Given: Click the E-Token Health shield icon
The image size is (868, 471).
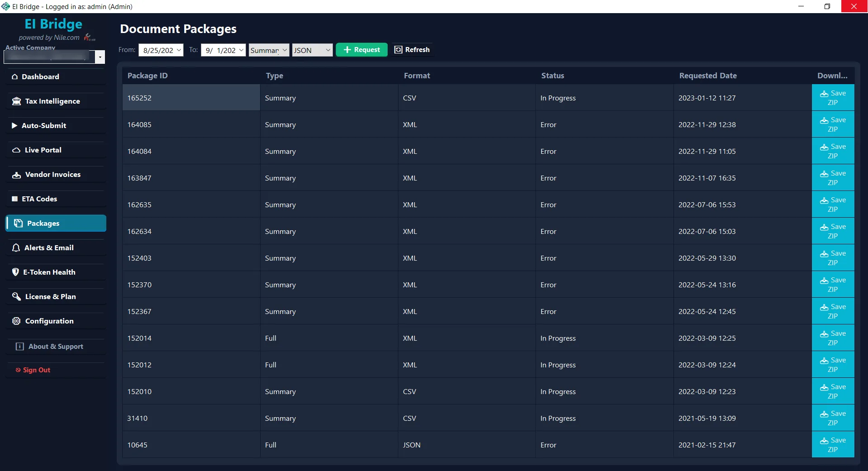Looking at the screenshot, I should coord(15,272).
